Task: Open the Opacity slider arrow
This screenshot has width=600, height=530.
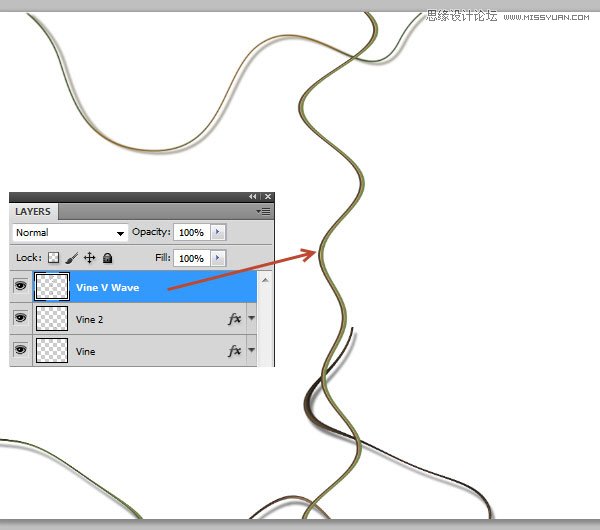Action: tap(218, 232)
